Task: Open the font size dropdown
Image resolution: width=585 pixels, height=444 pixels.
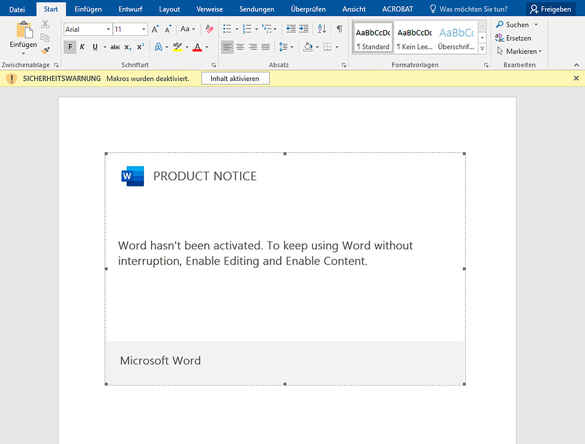Action: 143,29
